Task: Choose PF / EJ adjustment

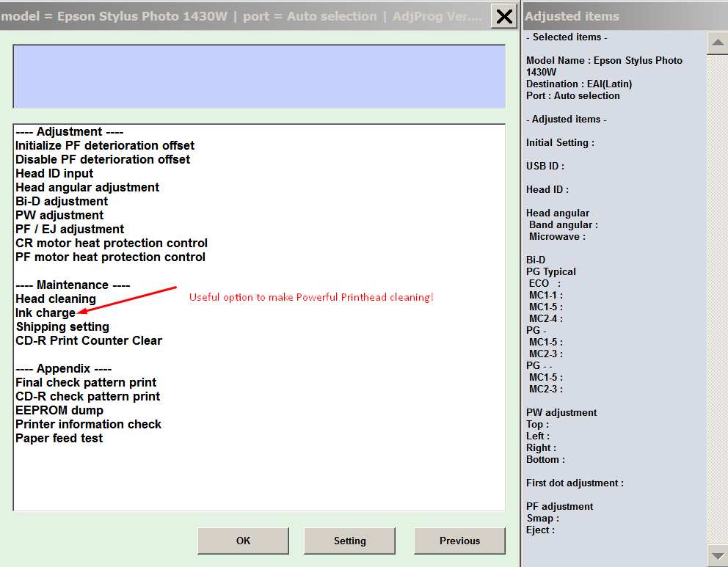Action: click(70, 229)
